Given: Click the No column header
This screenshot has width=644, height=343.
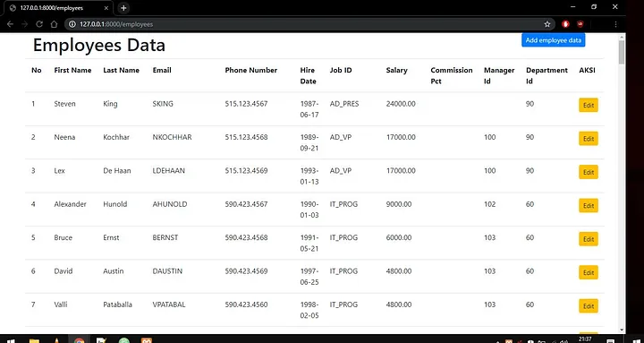Looking at the screenshot, I should 36,71.
